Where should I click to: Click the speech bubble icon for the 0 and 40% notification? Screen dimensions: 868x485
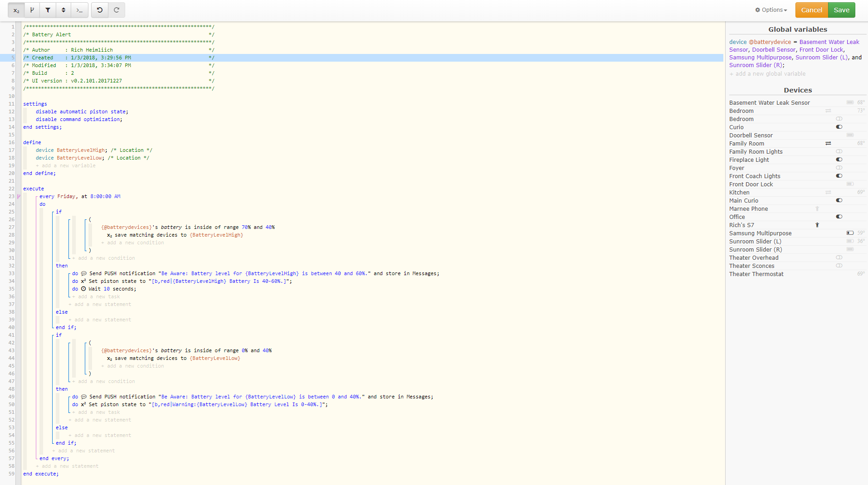click(84, 397)
